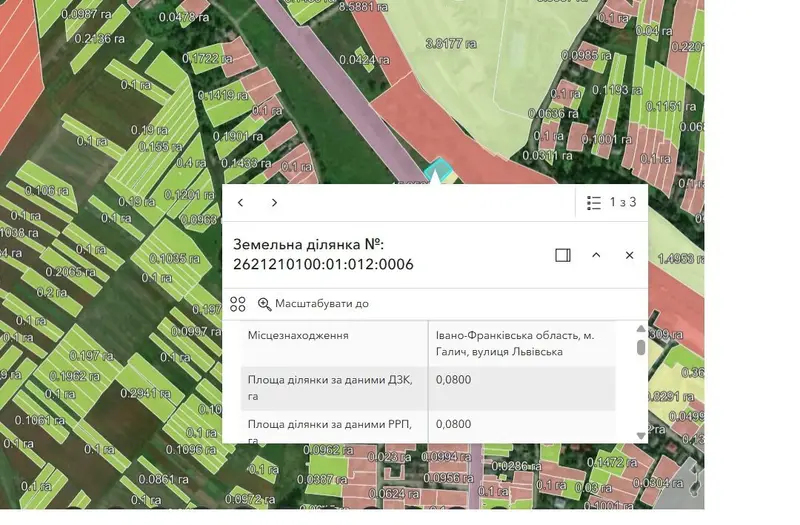Click the 0.1201 га parcel
Image resolution: width=800 pixels, height=525 pixels.
[x=189, y=195]
